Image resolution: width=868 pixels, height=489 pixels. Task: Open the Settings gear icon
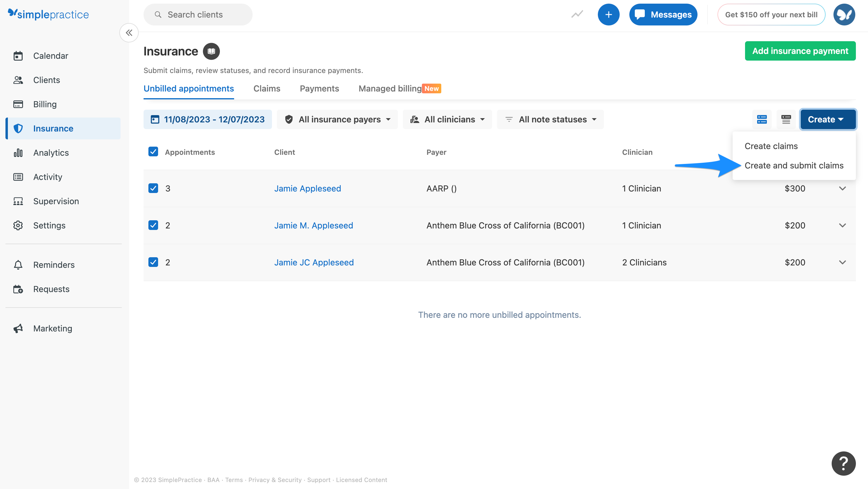[18, 225]
